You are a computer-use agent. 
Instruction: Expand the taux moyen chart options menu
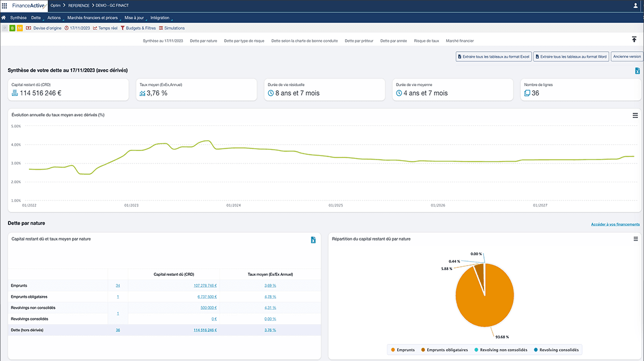[634, 115]
